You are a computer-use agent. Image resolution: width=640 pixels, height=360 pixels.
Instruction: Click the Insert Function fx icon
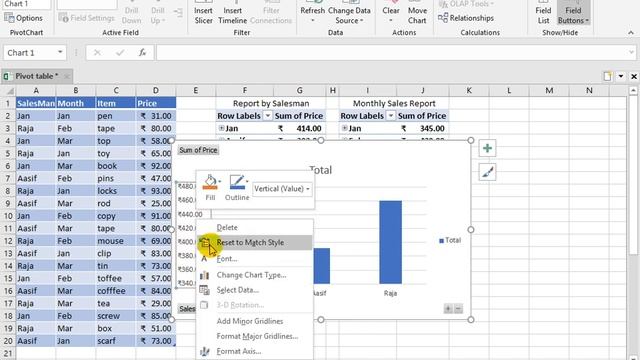point(142,53)
